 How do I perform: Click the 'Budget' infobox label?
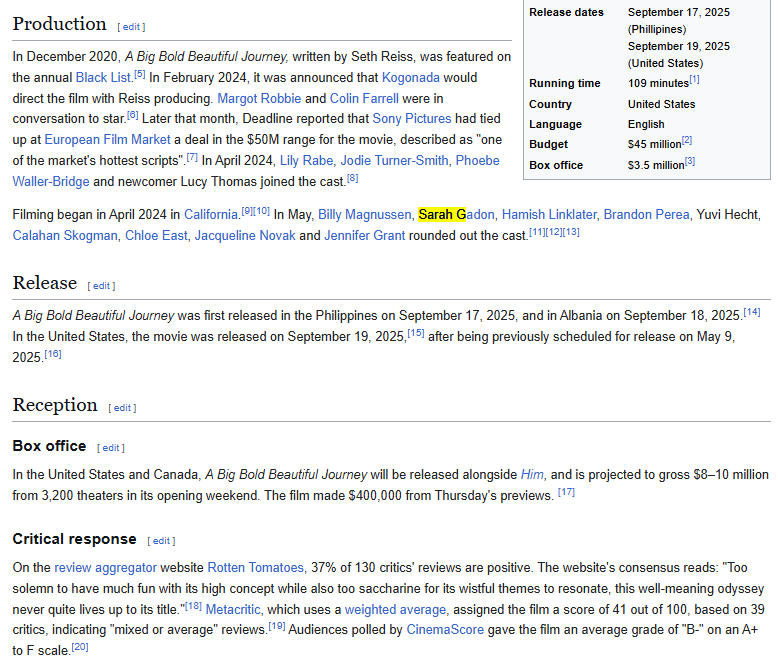coord(548,144)
